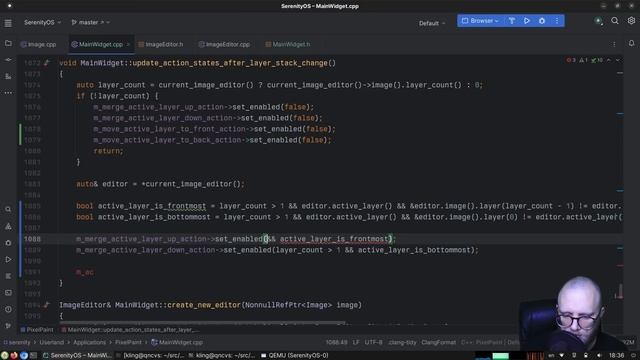Screen dimensions: 640x360
Task: Open the Find tool window in left sidebar
Action: pyautogui.click(x=8, y=209)
